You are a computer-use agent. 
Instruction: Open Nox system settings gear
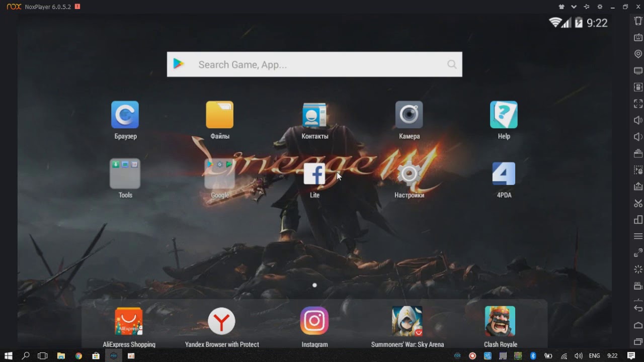click(x=600, y=7)
